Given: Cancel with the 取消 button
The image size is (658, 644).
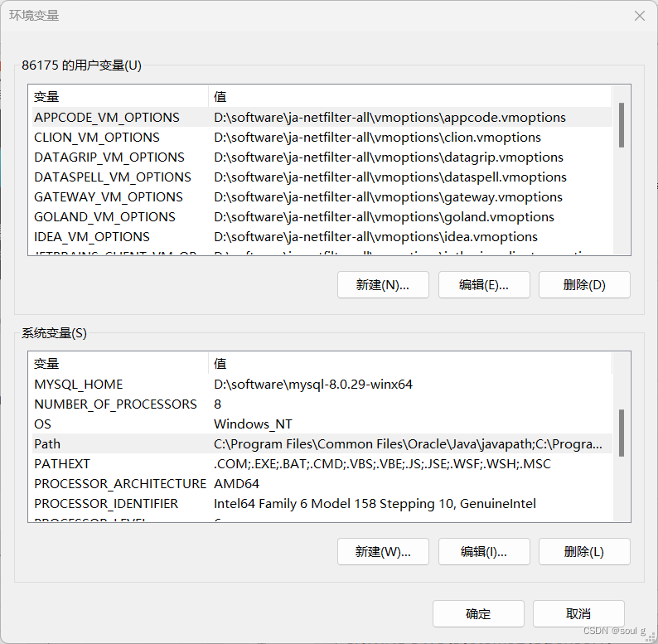Looking at the screenshot, I should (578, 614).
